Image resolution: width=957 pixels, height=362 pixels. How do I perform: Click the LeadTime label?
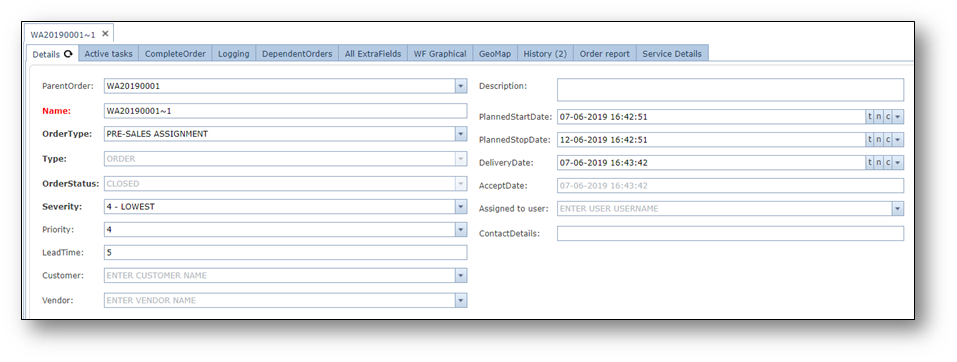[x=63, y=252]
